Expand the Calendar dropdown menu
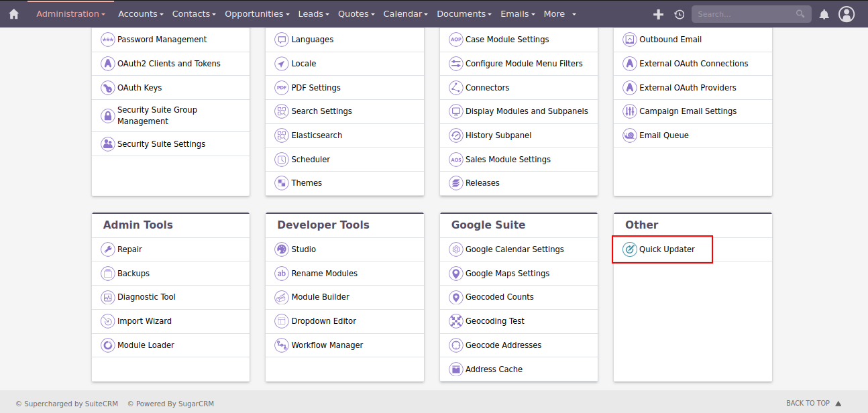The image size is (868, 413). click(x=405, y=14)
